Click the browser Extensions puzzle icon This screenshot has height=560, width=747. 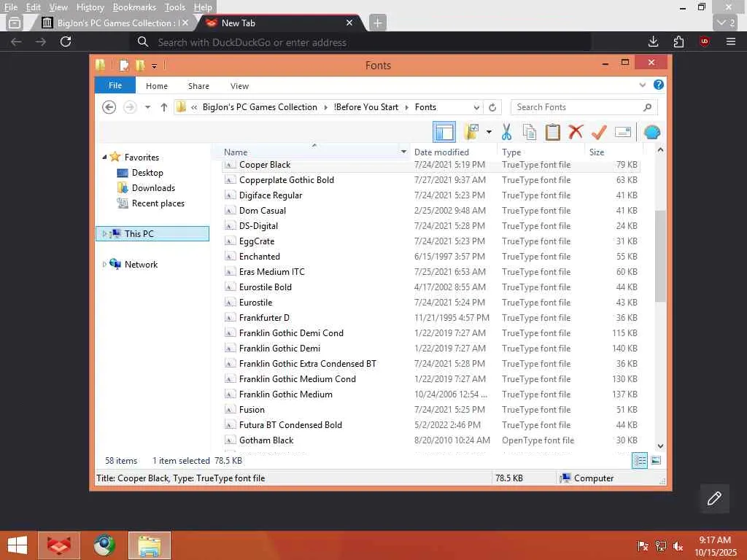click(678, 42)
